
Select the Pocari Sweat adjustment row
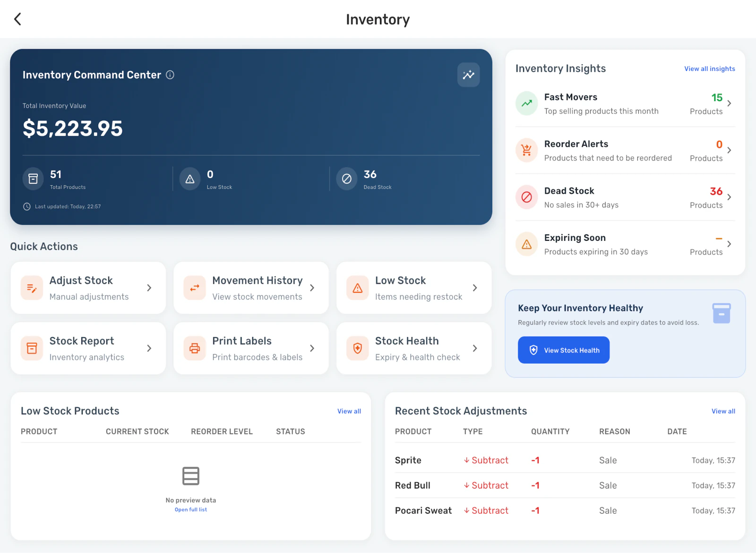565,510
